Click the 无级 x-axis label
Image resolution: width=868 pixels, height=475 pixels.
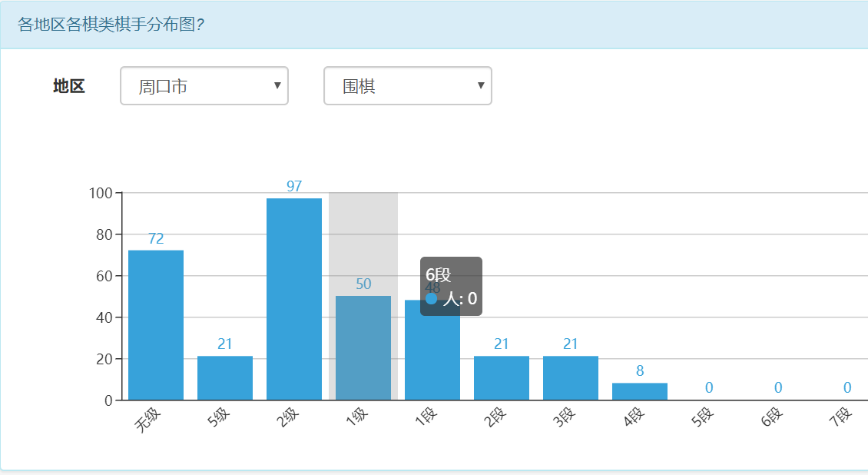tap(148, 420)
